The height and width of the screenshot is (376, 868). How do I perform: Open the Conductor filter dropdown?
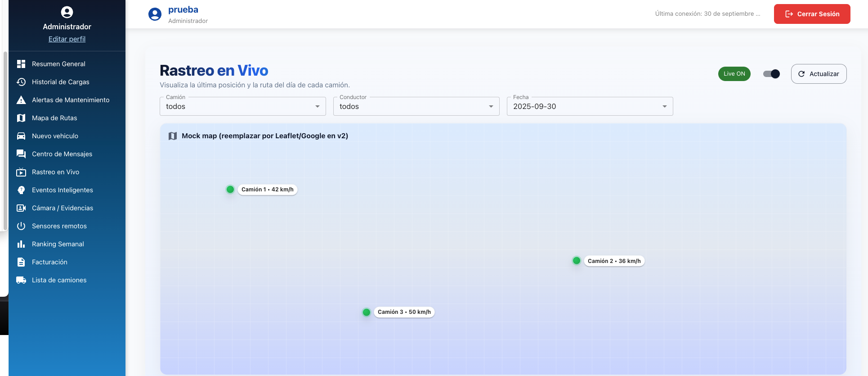click(416, 106)
